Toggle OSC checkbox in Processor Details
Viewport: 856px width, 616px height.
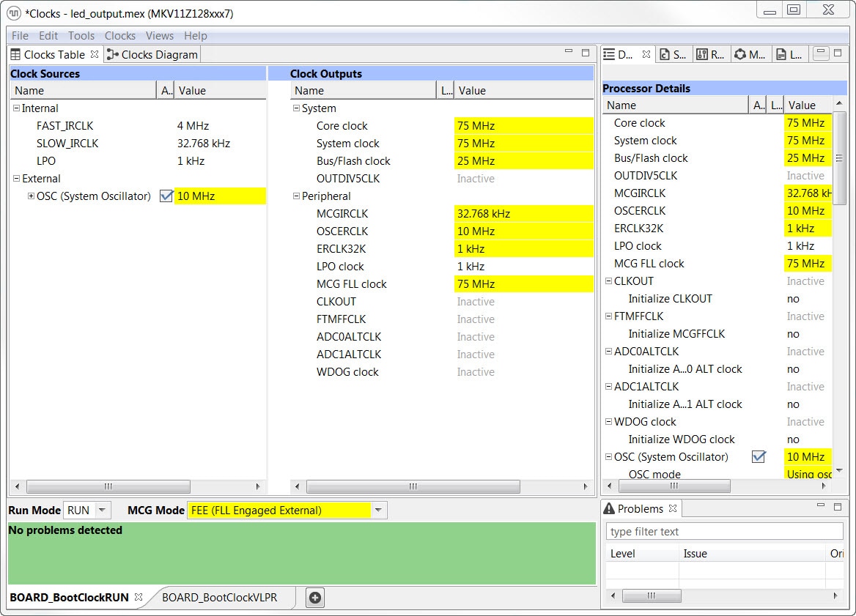pos(759,456)
